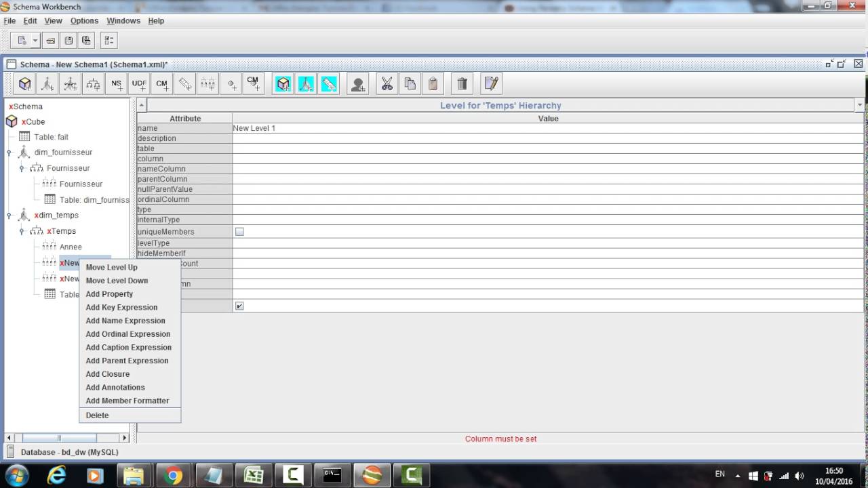Open the Help menu
868x488 pixels.
(x=156, y=21)
